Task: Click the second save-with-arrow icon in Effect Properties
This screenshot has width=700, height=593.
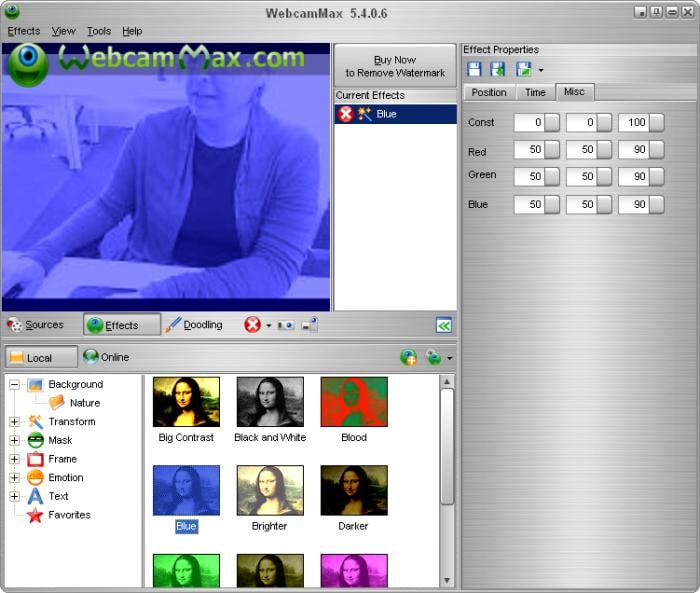Action: tap(497, 70)
